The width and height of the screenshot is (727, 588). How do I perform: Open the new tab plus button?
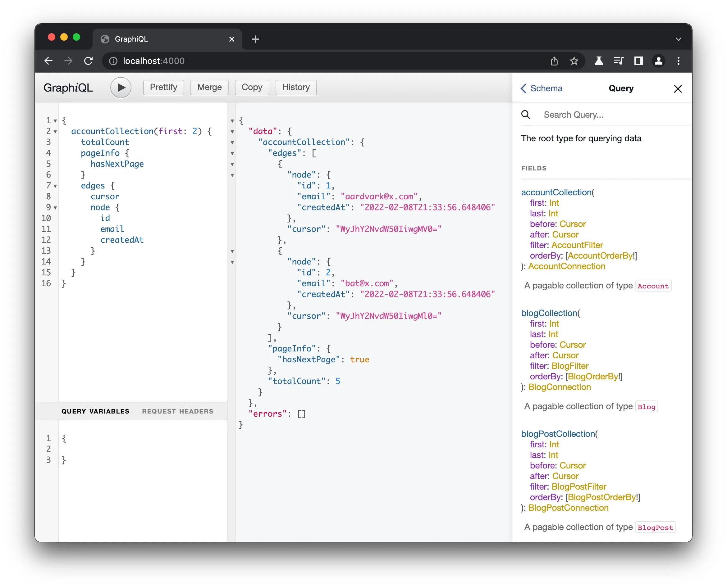tap(255, 39)
